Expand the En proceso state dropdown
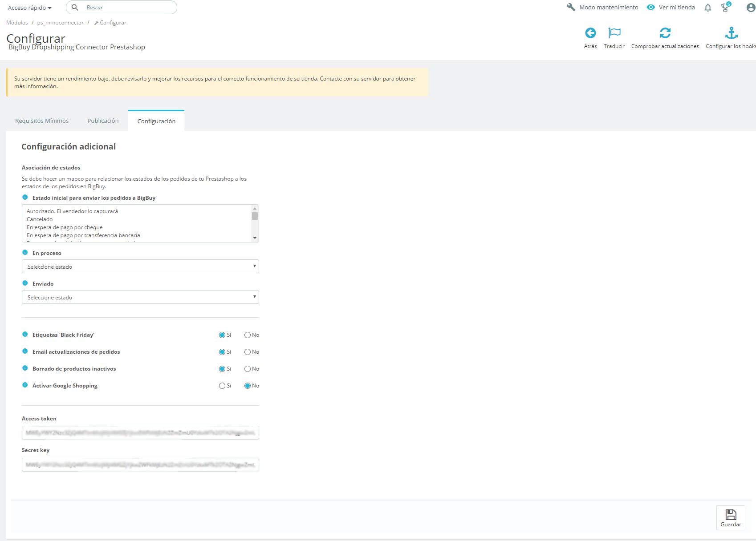Viewport: 756px width, 541px height. coord(140,266)
